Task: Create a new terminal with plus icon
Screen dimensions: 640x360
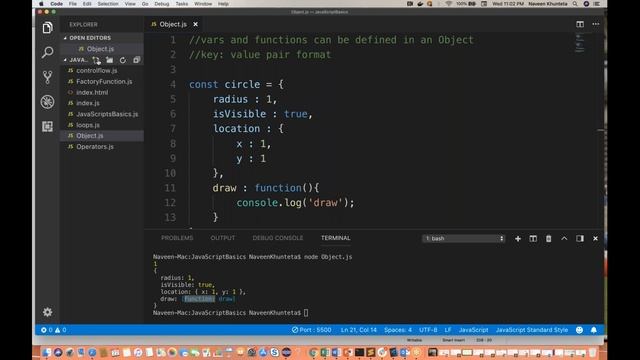Action: tap(518, 238)
